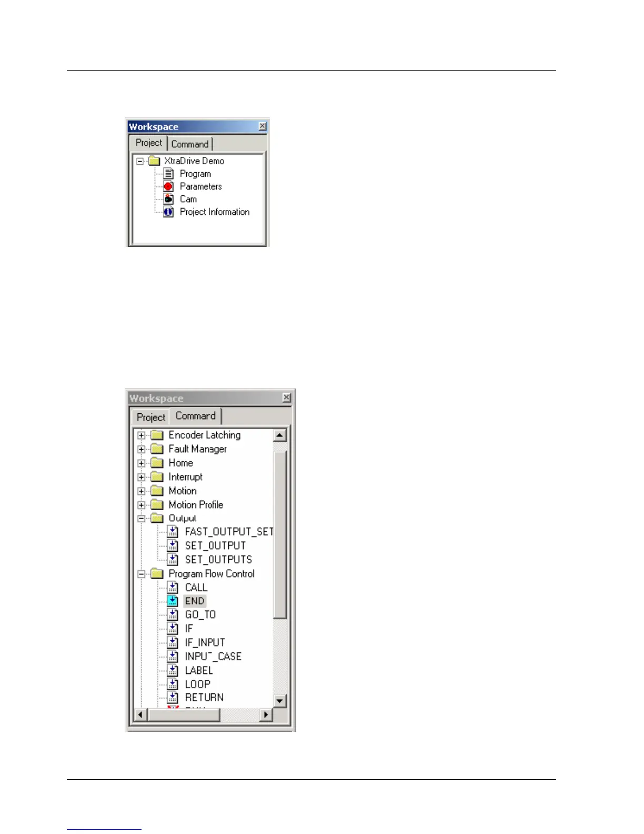
Task: Click the Fault Manager folder icon
Action: (157, 449)
